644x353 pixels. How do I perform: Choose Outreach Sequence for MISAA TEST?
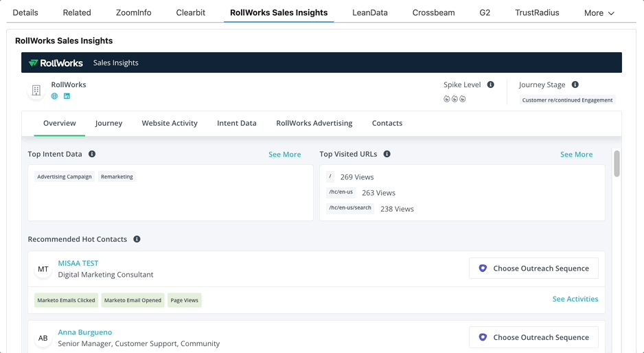click(533, 269)
